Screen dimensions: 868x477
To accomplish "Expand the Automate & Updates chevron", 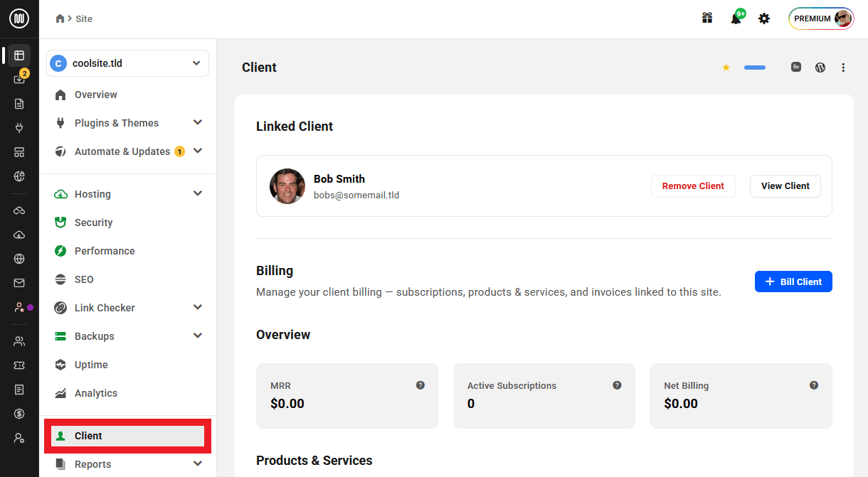I will click(198, 151).
